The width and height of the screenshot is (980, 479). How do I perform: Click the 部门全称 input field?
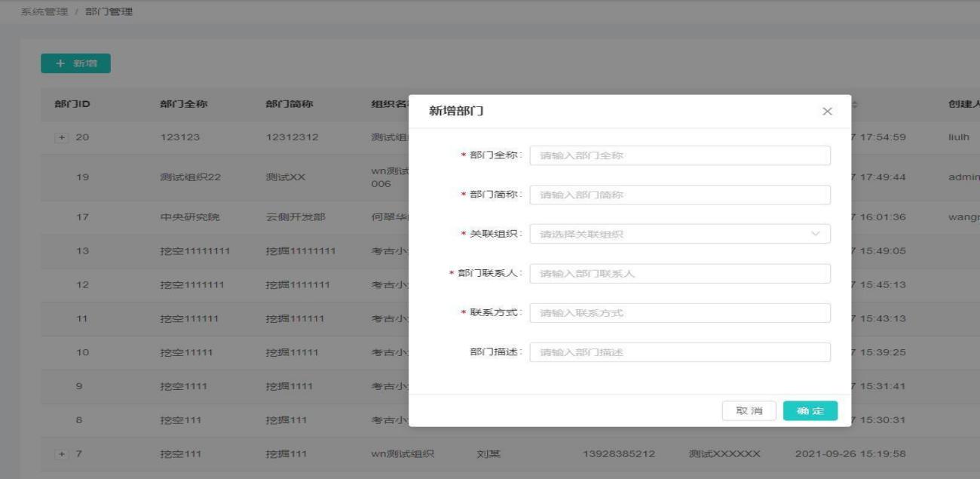pos(679,155)
